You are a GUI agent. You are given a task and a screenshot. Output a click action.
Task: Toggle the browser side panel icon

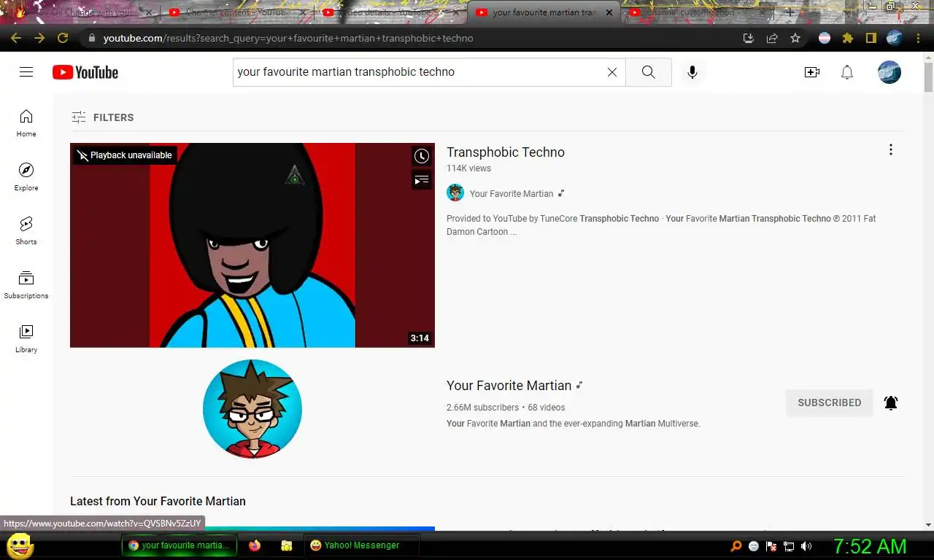[x=871, y=38]
